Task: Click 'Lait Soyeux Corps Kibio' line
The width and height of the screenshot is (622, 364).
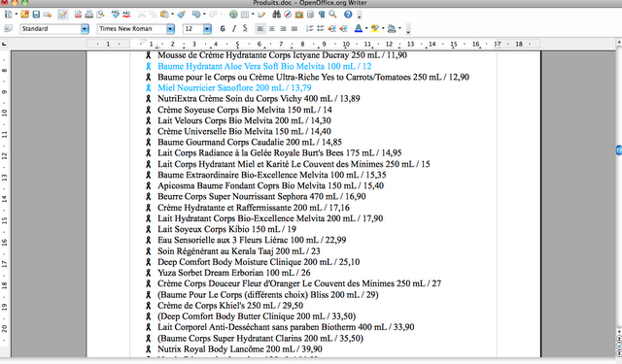Action: tap(226, 229)
